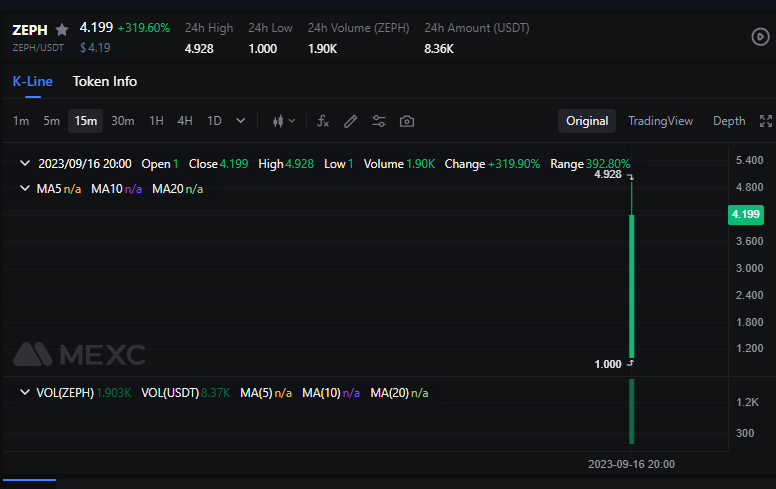Switch to the K-Line tab

click(x=33, y=82)
